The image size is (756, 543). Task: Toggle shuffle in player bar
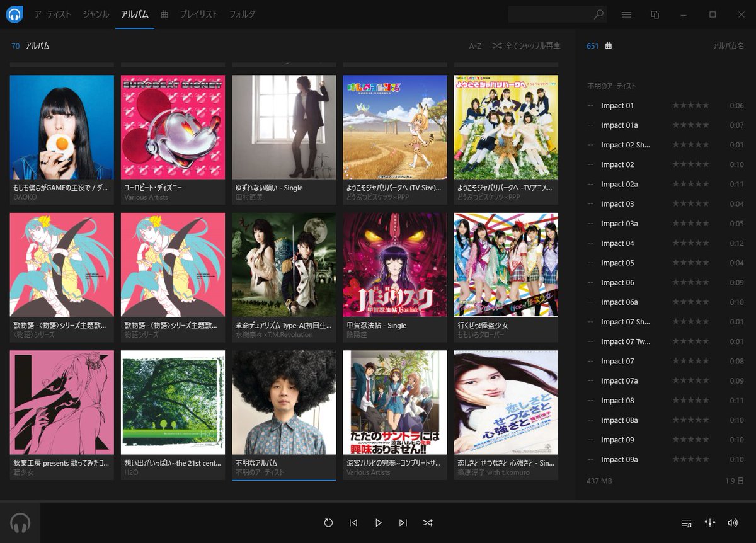tap(428, 523)
